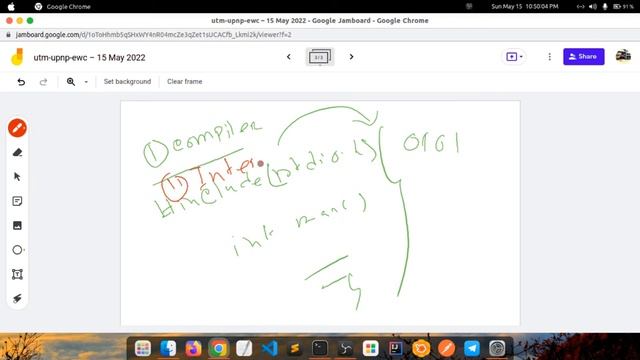
Task: Open the date and time clock
Action: (524, 7)
